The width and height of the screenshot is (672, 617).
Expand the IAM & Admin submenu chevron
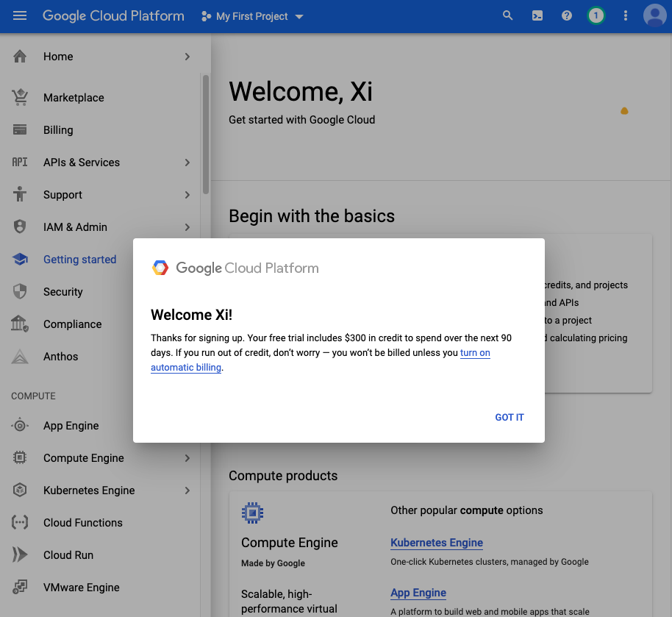187,227
